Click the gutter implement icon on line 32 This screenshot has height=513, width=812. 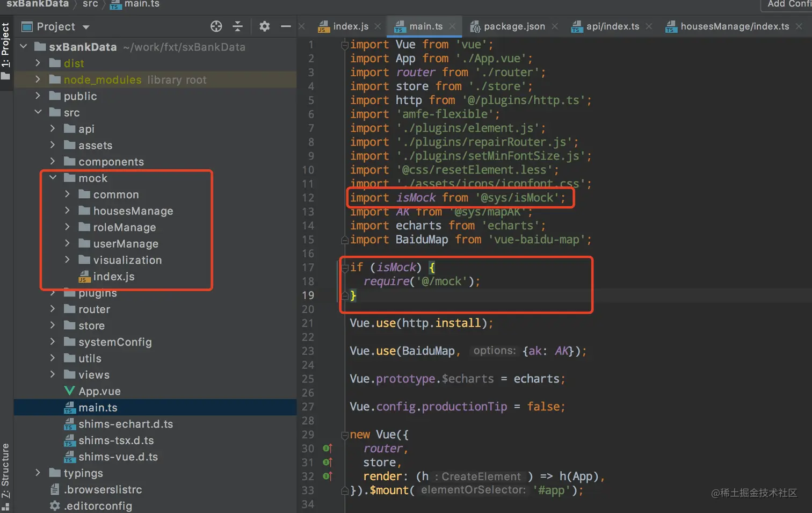[328, 476]
